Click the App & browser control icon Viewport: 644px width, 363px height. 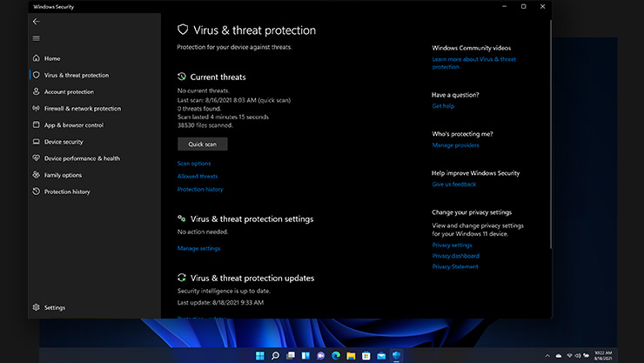(36, 125)
